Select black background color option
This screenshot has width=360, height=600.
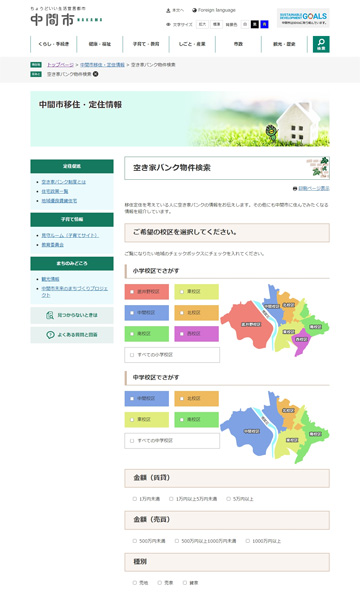click(255, 24)
